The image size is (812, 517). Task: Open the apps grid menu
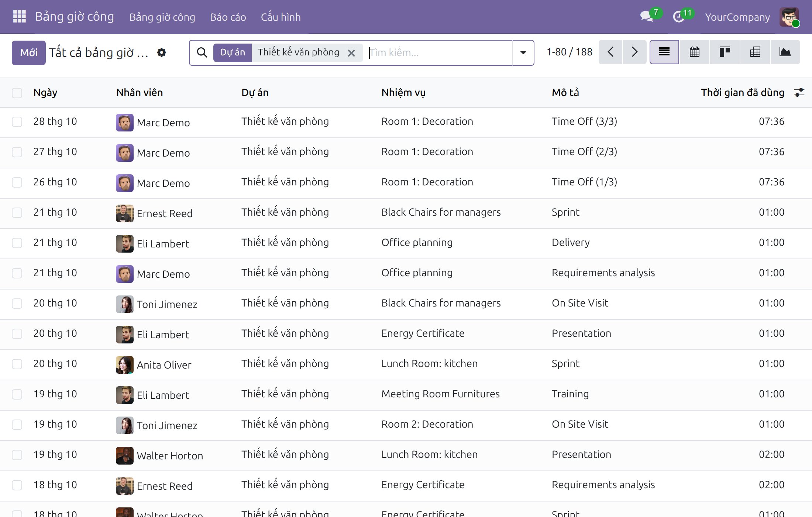[x=19, y=17]
